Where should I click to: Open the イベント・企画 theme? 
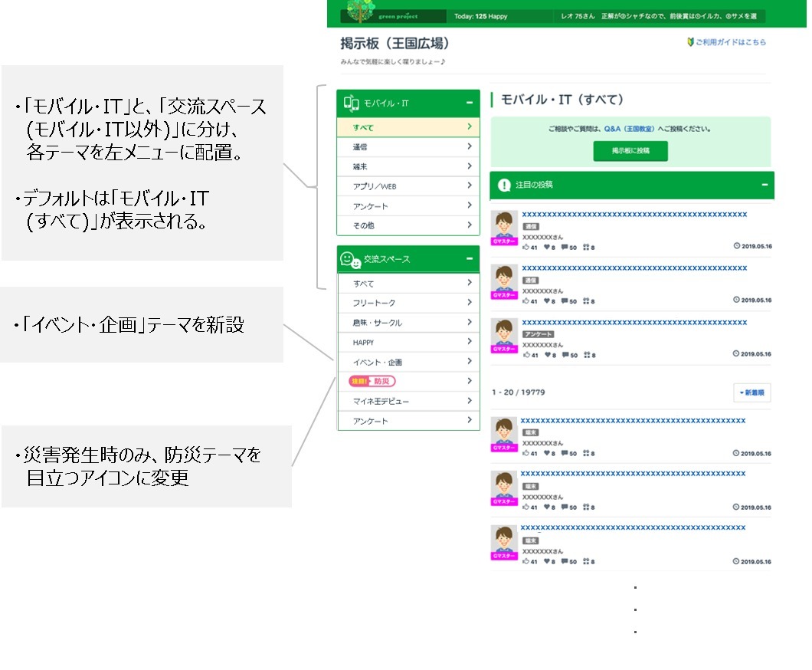408,362
